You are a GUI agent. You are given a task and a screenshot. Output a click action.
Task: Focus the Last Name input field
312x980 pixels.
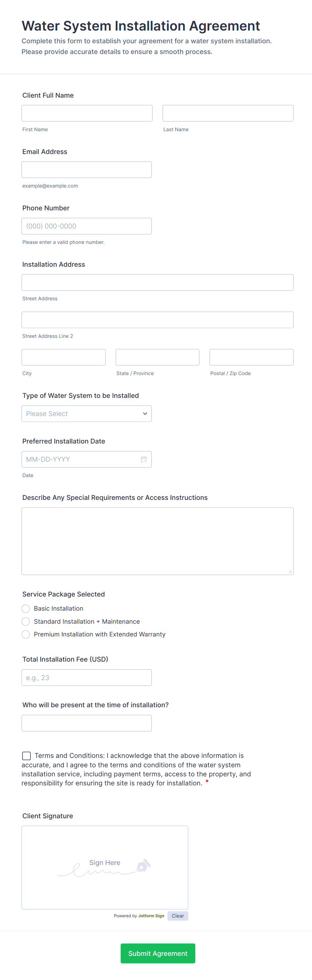click(228, 113)
